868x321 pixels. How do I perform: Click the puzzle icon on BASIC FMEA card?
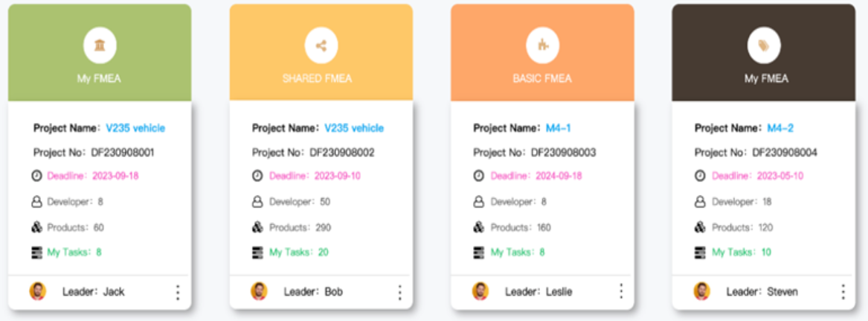click(542, 45)
